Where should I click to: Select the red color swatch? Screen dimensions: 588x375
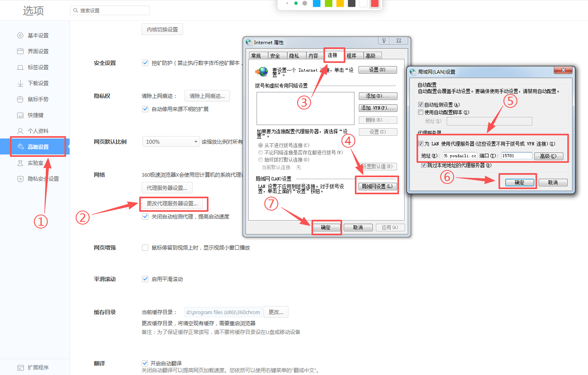tap(374, 3)
